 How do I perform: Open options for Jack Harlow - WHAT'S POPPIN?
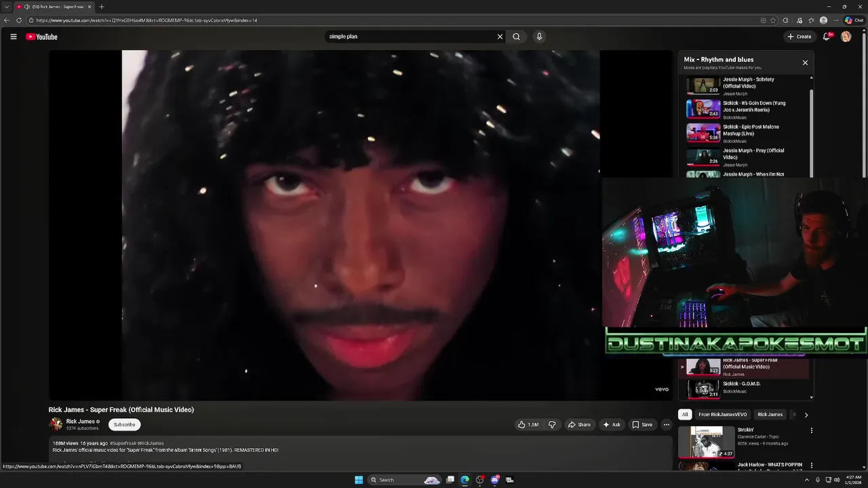(x=811, y=466)
